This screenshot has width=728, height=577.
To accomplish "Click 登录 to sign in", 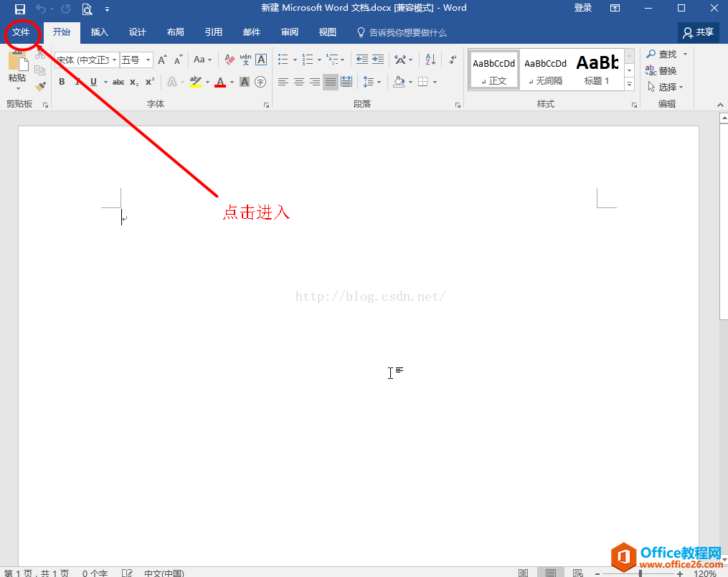I will [582, 8].
